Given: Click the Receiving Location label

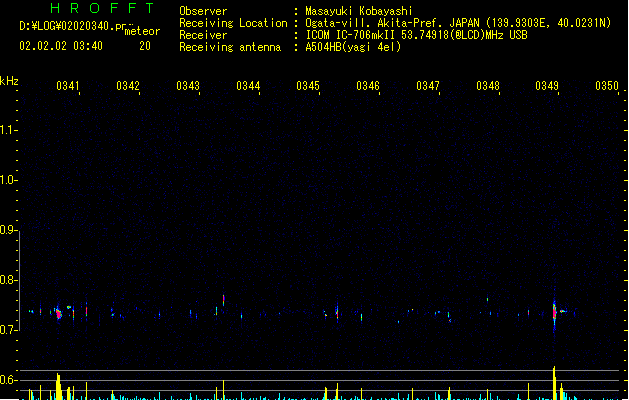Looking at the screenshot, I should click(233, 23).
